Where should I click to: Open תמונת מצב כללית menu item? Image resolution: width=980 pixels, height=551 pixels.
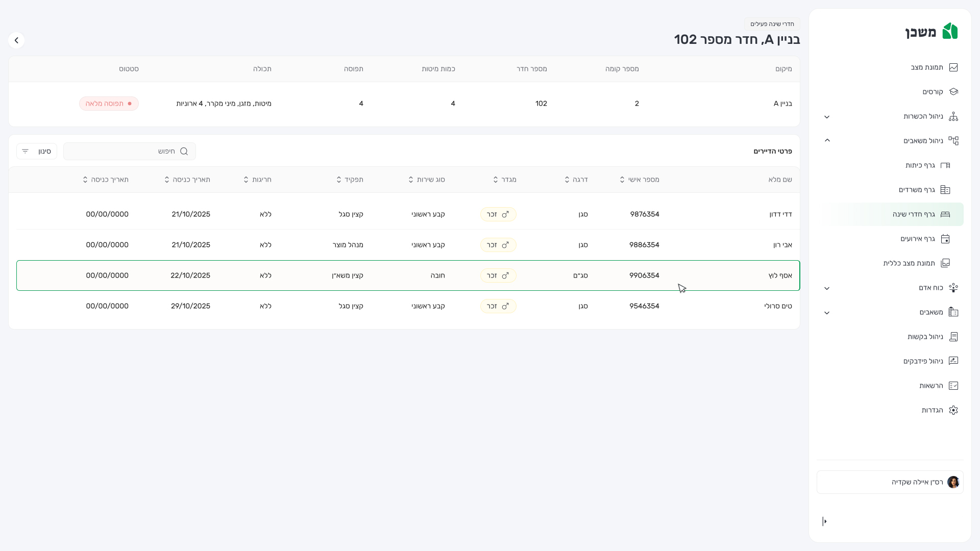pyautogui.click(x=909, y=263)
